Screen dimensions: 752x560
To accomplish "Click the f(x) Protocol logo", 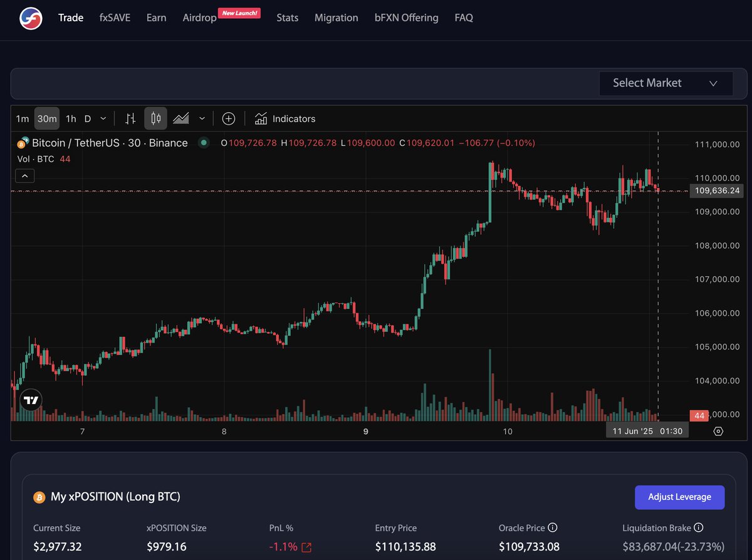I will pyautogui.click(x=31, y=18).
